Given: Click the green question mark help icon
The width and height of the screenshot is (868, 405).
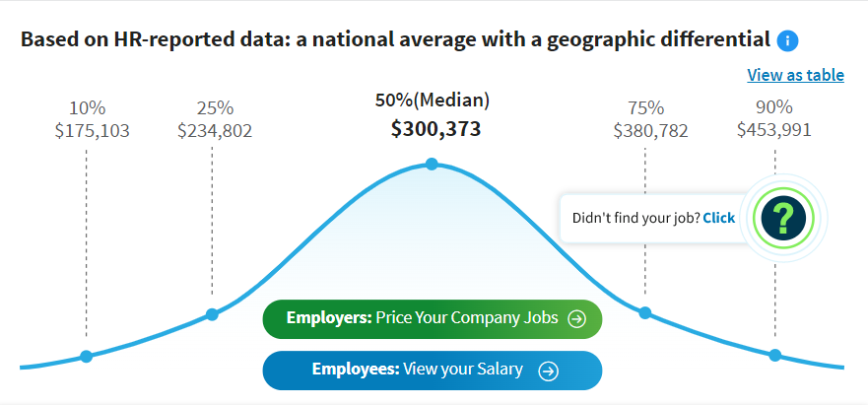Looking at the screenshot, I should point(783,217).
